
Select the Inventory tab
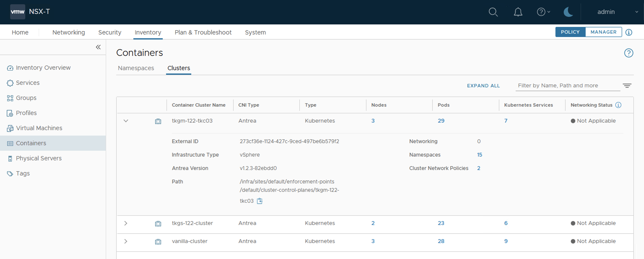(x=148, y=32)
